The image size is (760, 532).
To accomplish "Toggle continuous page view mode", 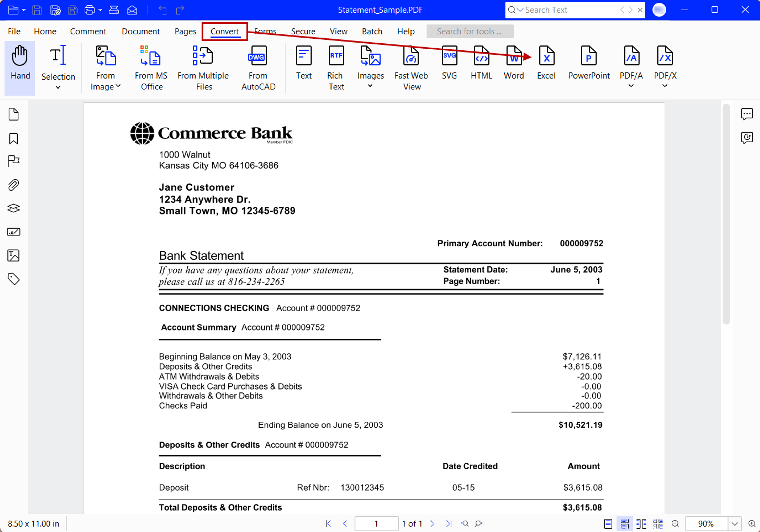I will 625,524.
